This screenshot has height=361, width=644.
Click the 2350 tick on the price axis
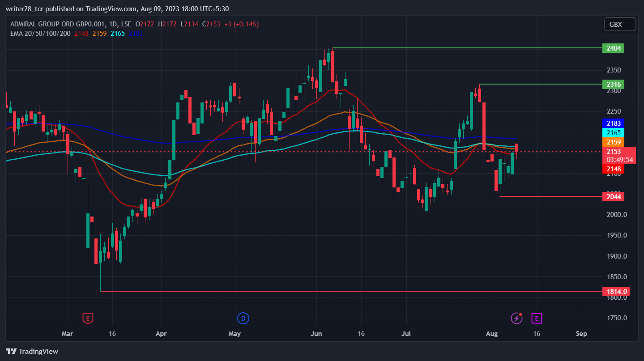[614, 70]
